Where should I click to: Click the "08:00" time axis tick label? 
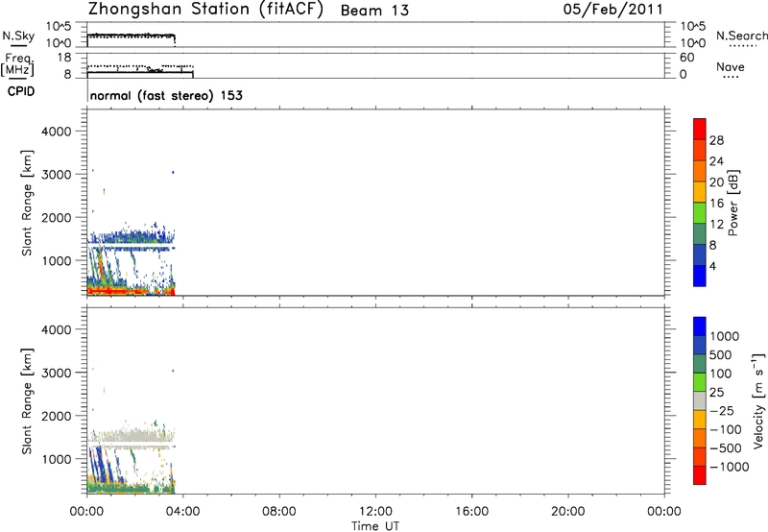(x=279, y=512)
